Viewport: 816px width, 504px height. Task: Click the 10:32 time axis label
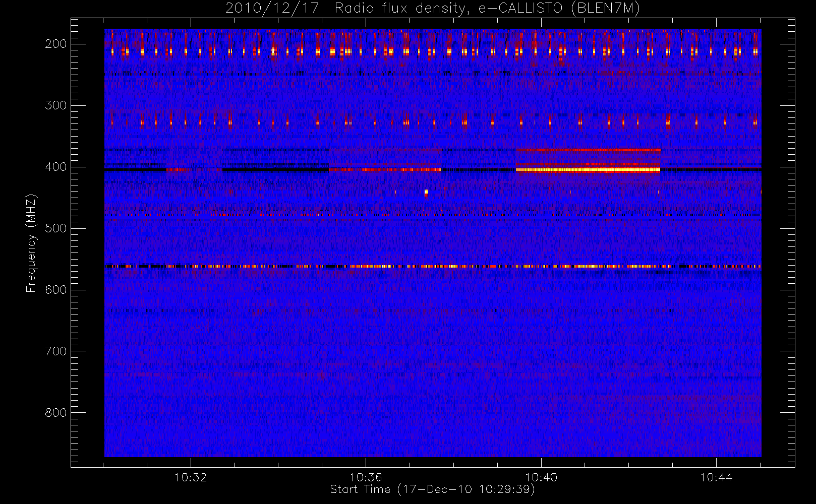[x=191, y=477]
